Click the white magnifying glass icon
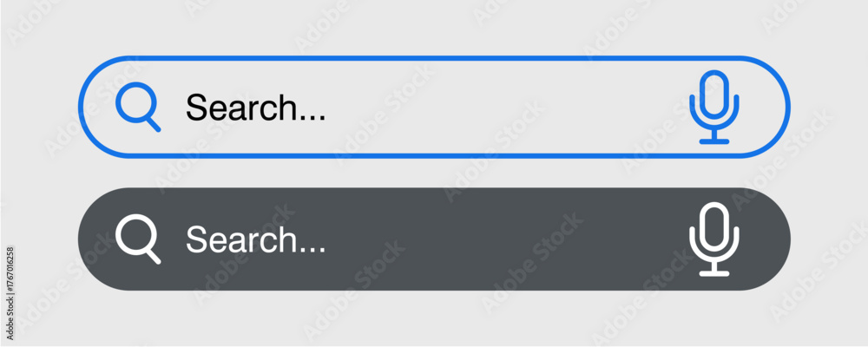 click(138, 239)
